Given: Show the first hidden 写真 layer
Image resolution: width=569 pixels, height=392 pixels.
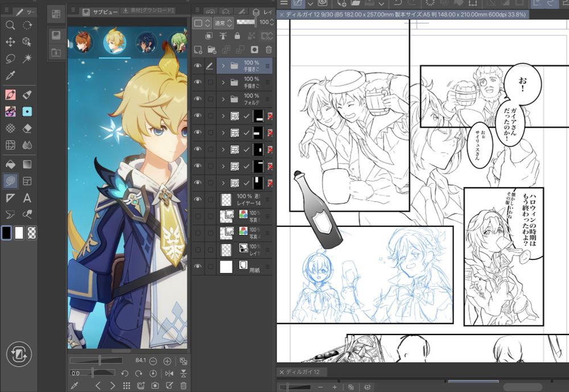Looking at the screenshot, I should coord(197,216).
